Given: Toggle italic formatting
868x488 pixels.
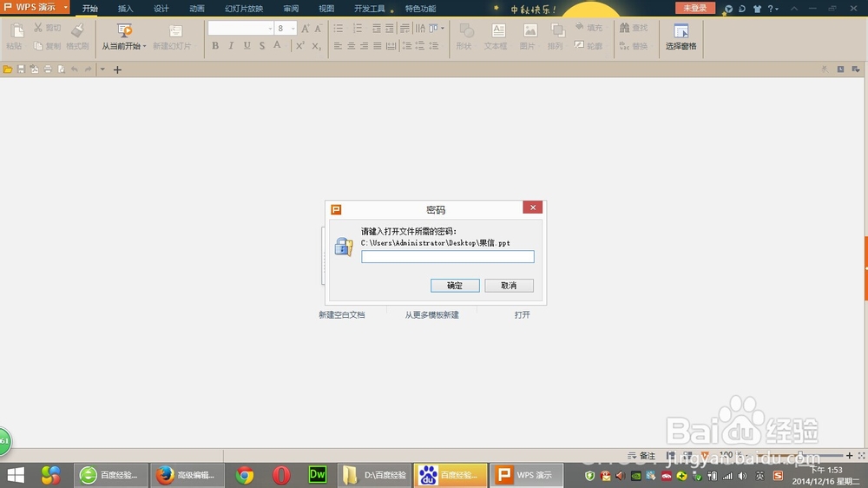Looking at the screenshot, I should [x=231, y=46].
